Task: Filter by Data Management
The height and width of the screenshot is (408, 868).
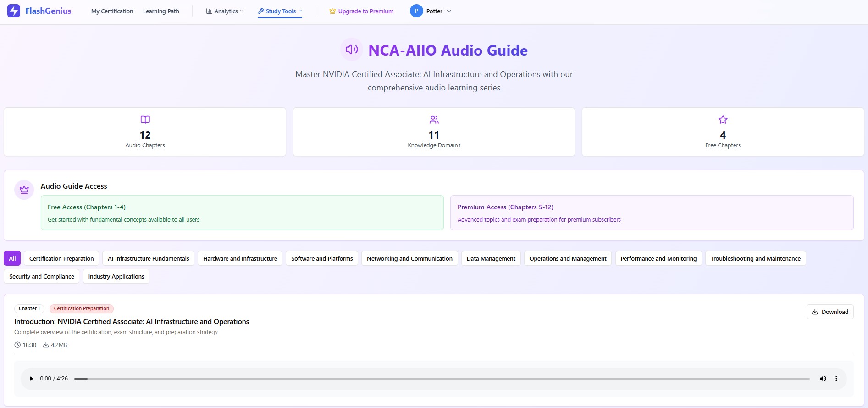Action: 491,258
